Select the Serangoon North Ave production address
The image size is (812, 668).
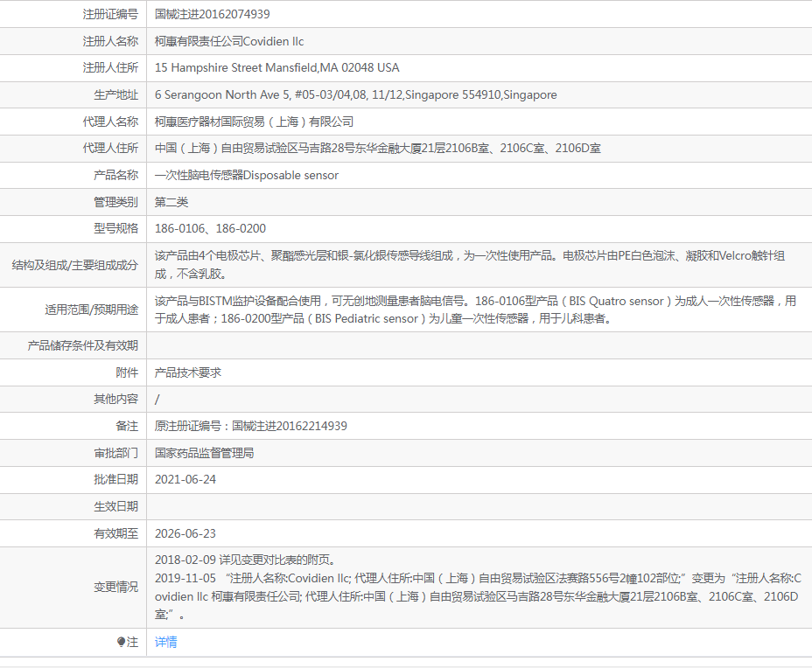355,94
